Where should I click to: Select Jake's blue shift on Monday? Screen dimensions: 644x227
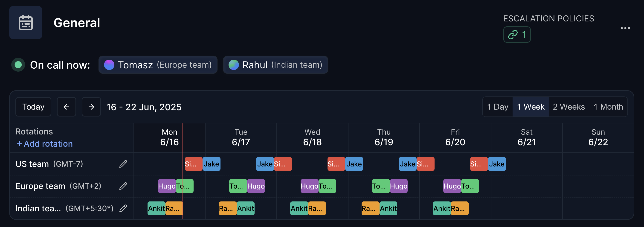coord(211,164)
